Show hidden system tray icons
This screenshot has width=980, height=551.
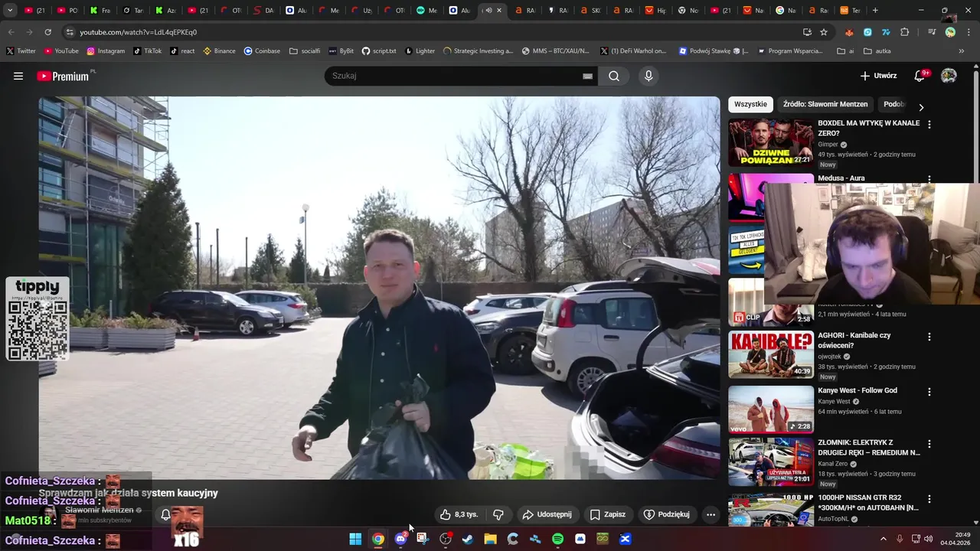click(x=883, y=539)
